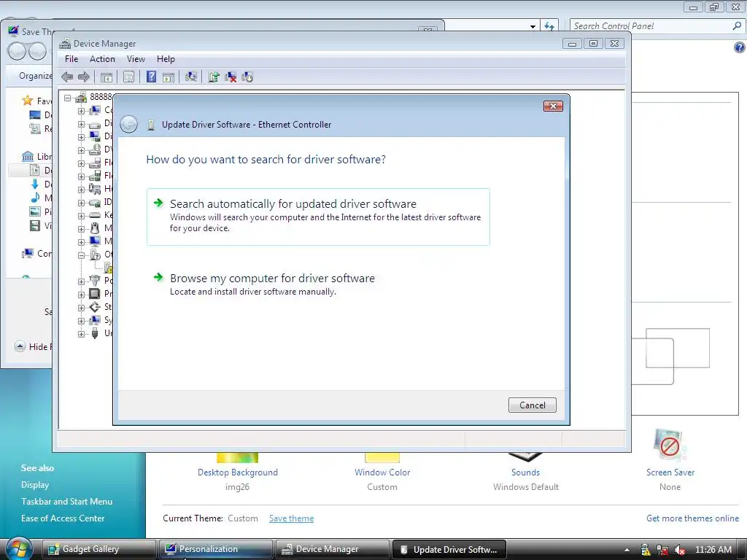The width and height of the screenshot is (747, 560).
Task: Collapse the Other devices node
Action: tap(81, 255)
